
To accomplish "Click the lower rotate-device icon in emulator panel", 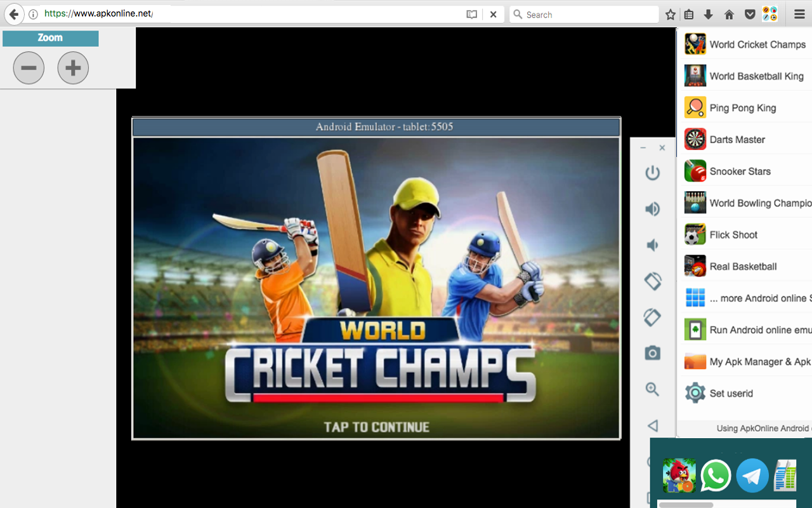I will click(x=653, y=317).
